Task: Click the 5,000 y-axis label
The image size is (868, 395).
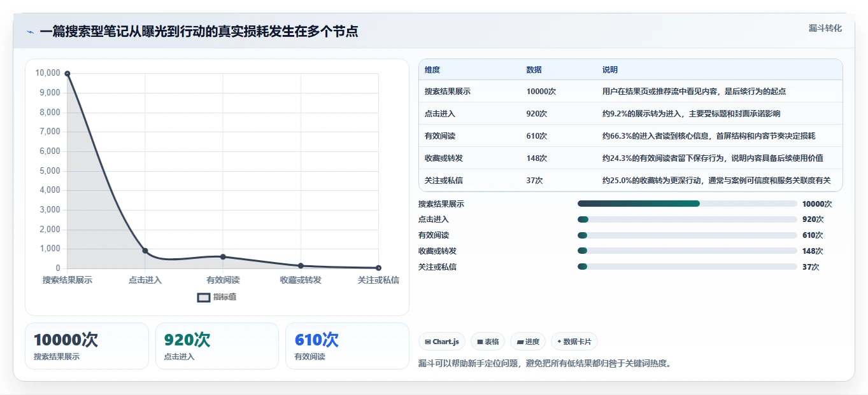Action: click(x=50, y=171)
